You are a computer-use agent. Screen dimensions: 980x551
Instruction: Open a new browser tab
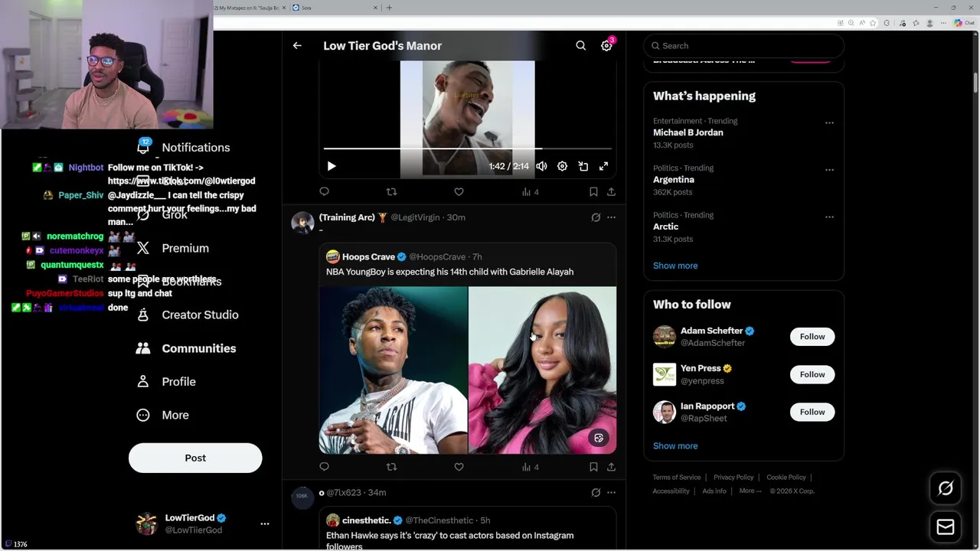[389, 8]
